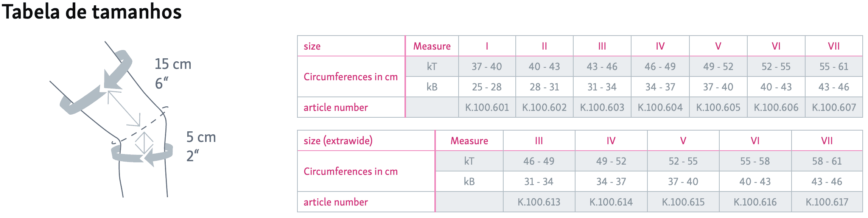Click the size (extrawide) table label
This screenshot has height=218, width=868.
click(x=338, y=141)
